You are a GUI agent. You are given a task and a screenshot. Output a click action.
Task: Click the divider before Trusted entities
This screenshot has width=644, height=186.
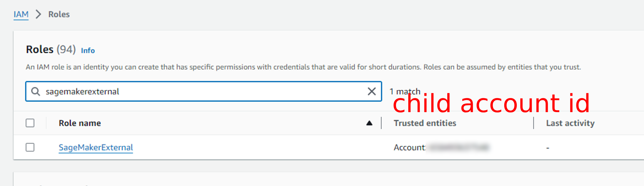tap(381, 123)
